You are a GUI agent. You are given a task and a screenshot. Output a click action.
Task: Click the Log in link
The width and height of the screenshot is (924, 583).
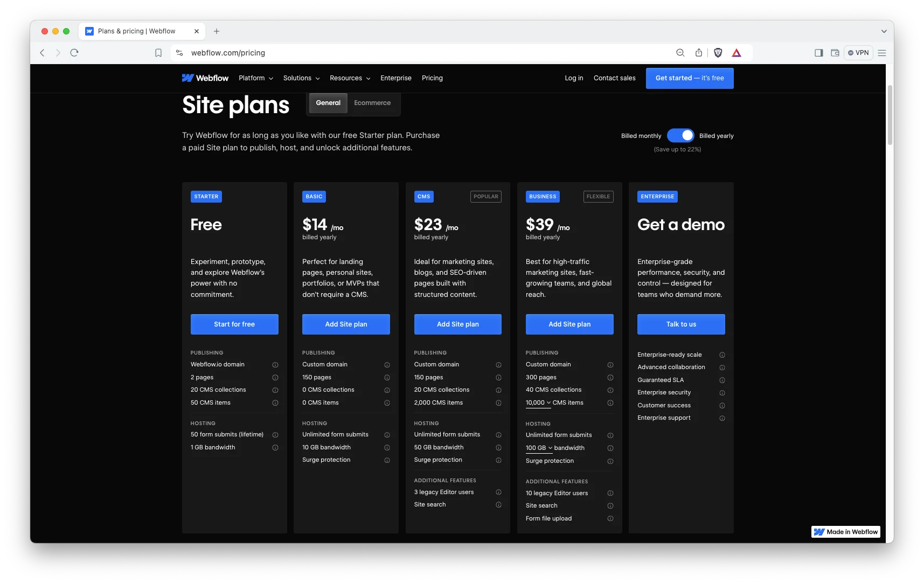point(574,78)
